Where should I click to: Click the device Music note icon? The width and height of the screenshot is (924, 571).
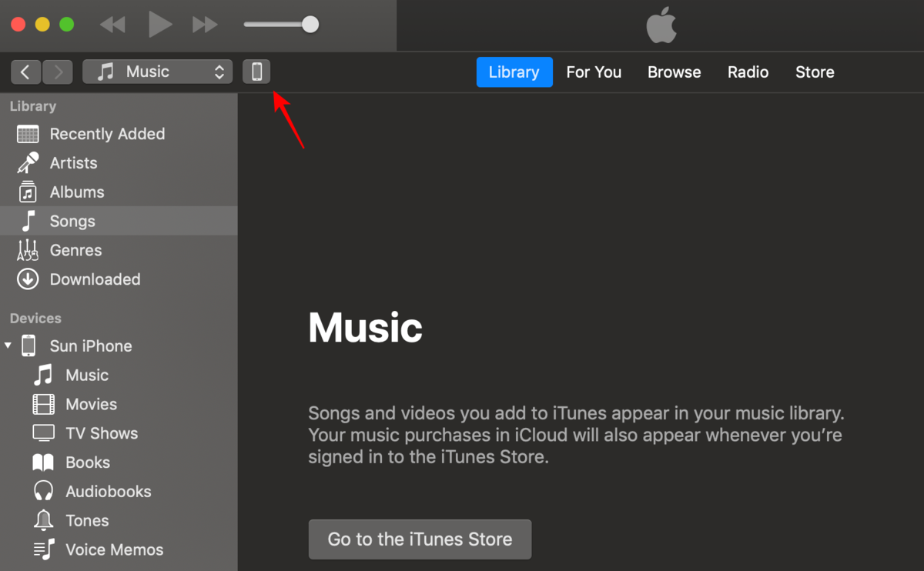coord(44,375)
